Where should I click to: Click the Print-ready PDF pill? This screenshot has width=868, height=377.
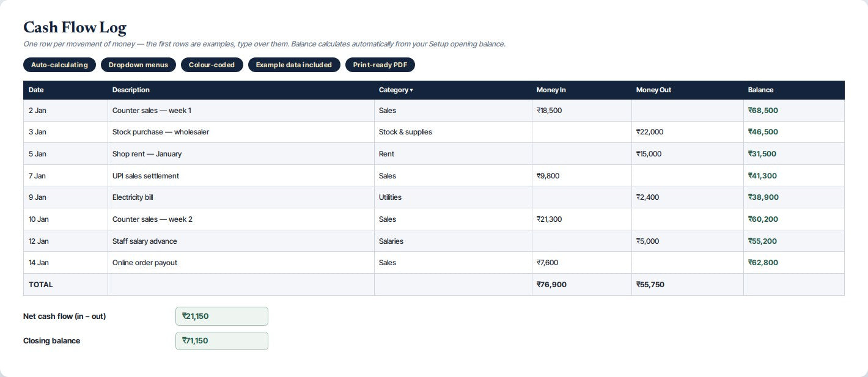pos(380,65)
